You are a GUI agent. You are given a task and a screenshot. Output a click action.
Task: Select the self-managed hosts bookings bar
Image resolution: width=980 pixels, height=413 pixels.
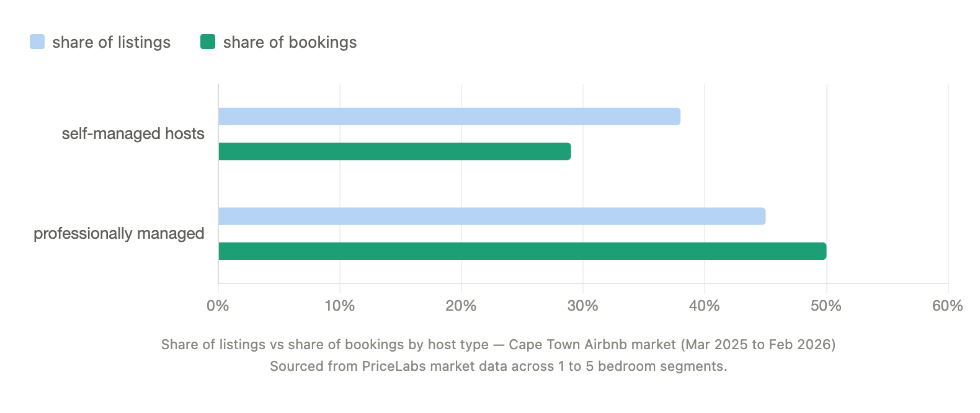click(394, 151)
